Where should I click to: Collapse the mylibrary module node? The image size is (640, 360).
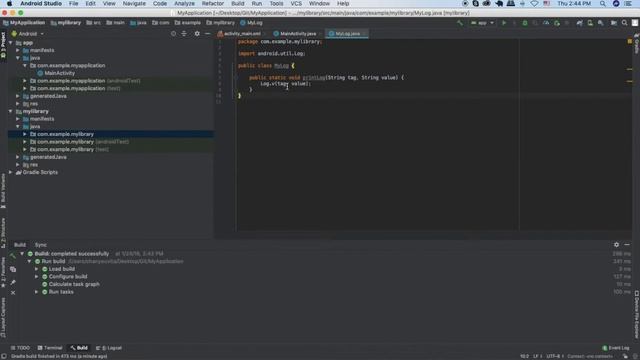(x=11, y=111)
